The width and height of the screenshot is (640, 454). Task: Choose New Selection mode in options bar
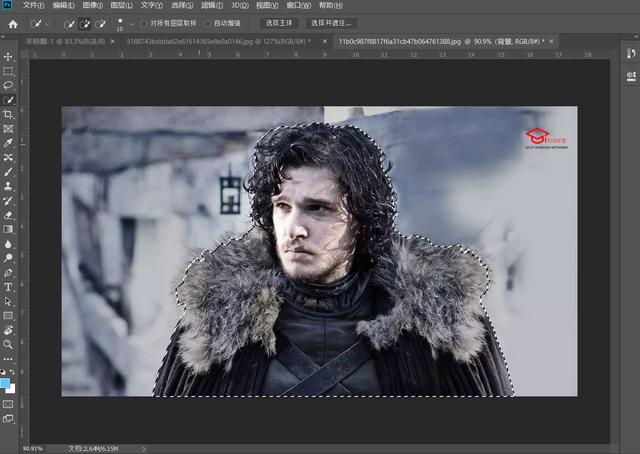tap(69, 24)
